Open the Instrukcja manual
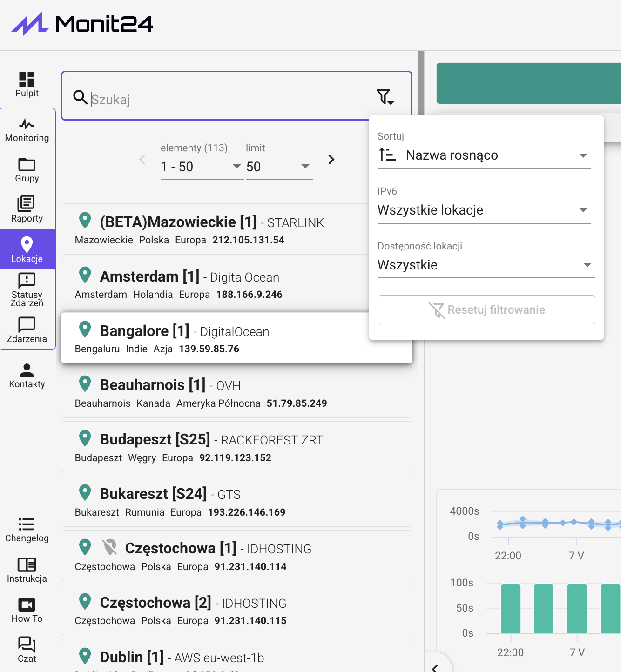 [27, 570]
